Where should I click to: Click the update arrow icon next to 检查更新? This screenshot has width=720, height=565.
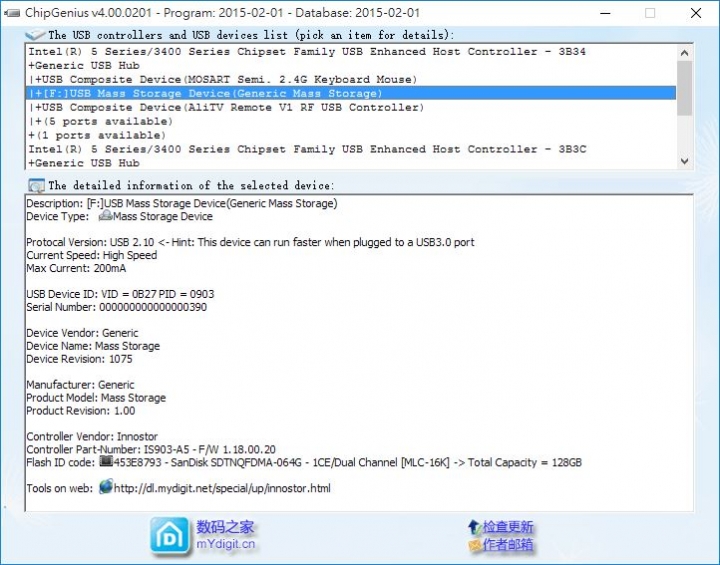click(x=474, y=526)
